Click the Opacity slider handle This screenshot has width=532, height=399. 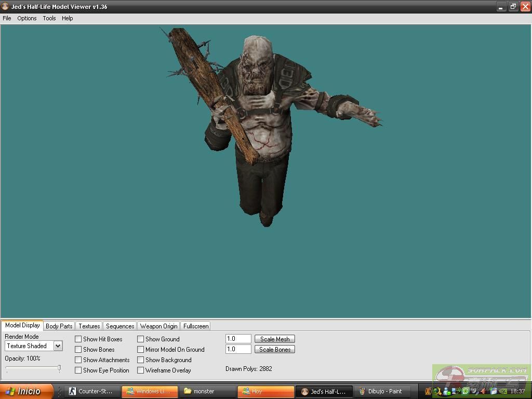[59, 368]
